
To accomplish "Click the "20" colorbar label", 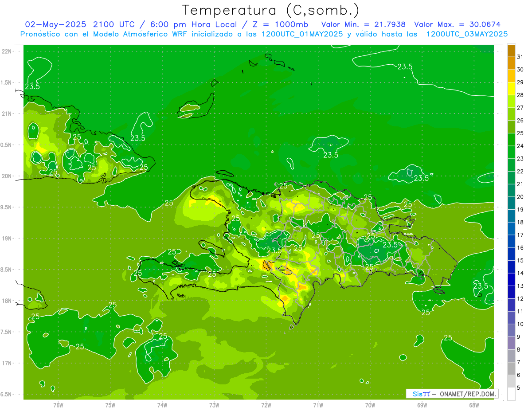I will coord(520,197).
